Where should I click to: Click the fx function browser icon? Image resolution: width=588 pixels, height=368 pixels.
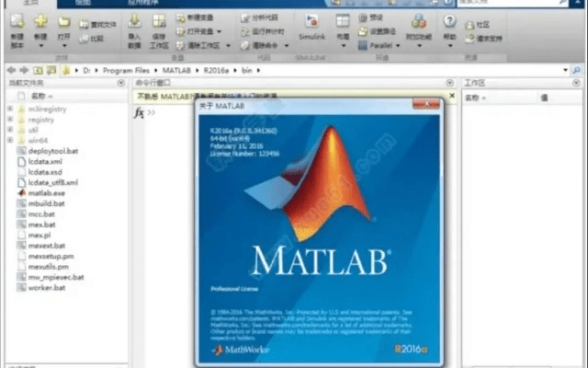[139, 112]
